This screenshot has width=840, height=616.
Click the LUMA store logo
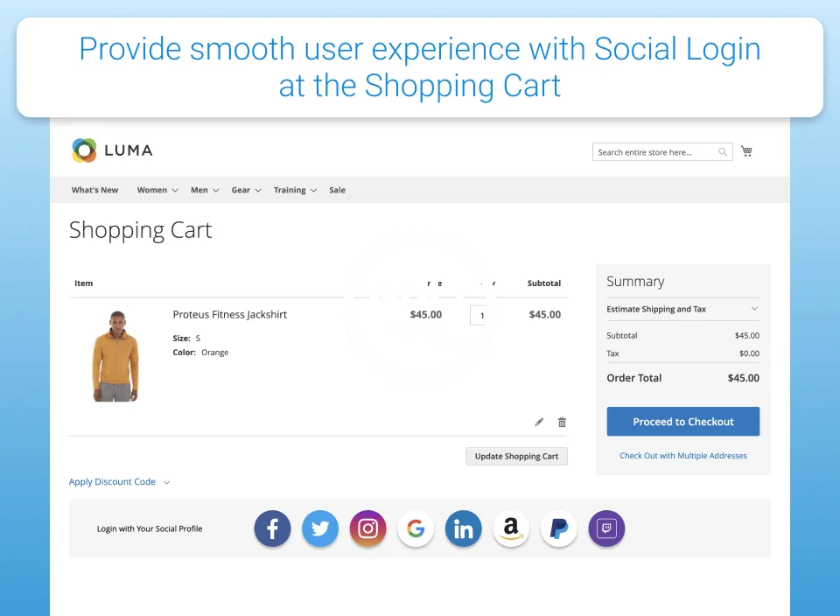(x=112, y=150)
